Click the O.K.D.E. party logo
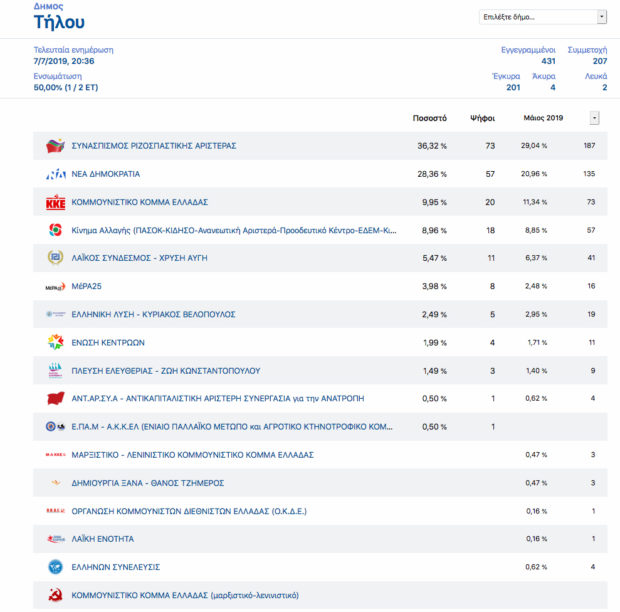620x612 pixels. click(55, 511)
